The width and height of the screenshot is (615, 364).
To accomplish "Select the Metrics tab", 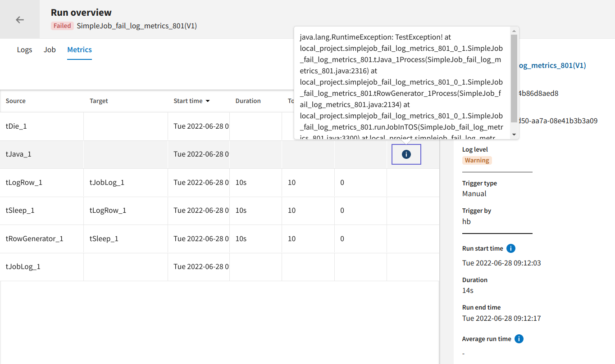I will tap(79, 49).
